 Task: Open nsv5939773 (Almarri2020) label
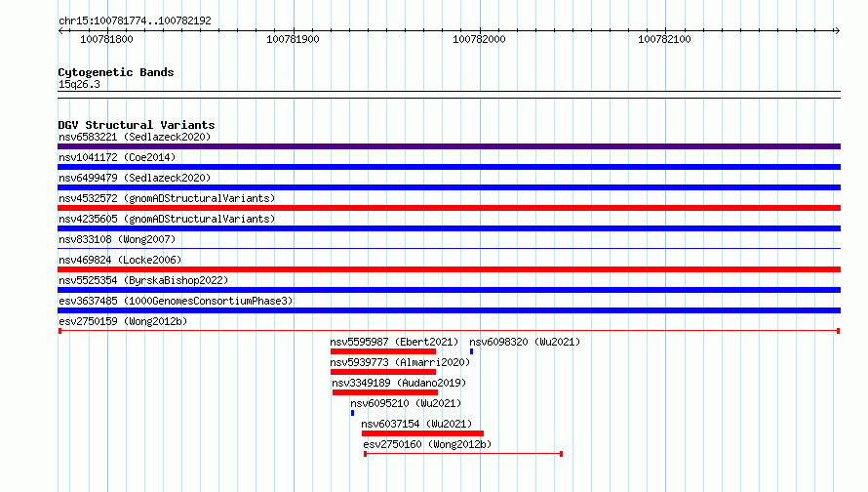(x=400, y=362)
